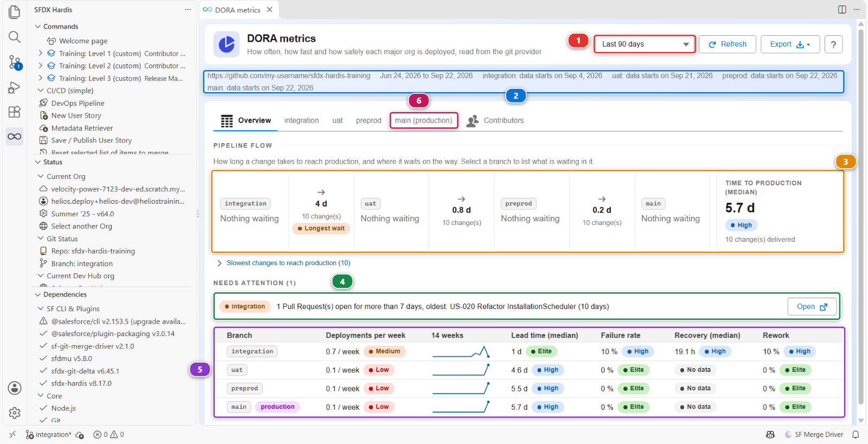Click errors and warnings status indicator
This screenshot has width=868, height=444.
pyautogui.click(x=108, y=434)
